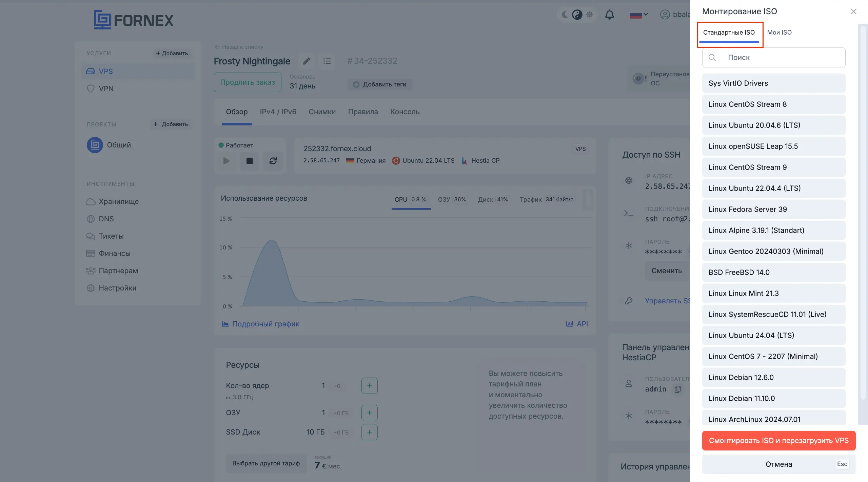Open the language flag dropdown
The width and height of the screenshot is (868, 482).
click(x=638, y=15)
